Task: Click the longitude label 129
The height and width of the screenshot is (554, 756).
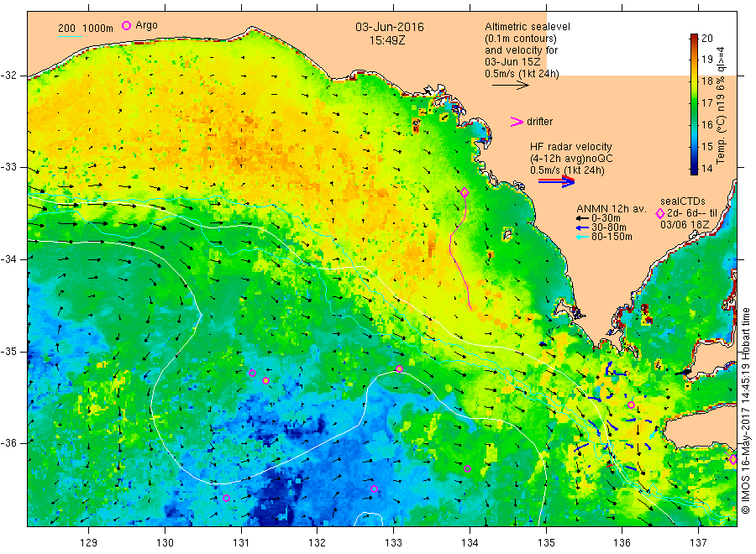Action: point(89,543)
